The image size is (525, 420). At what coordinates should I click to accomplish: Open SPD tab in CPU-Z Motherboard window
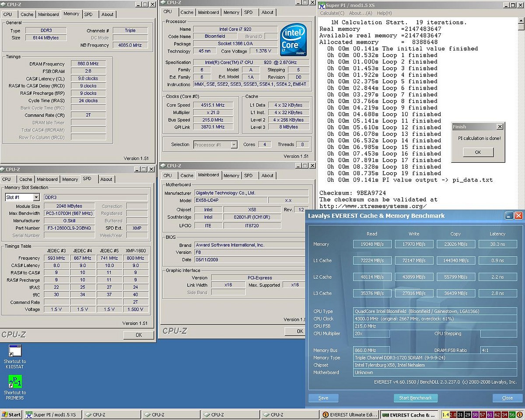point(248,176)
